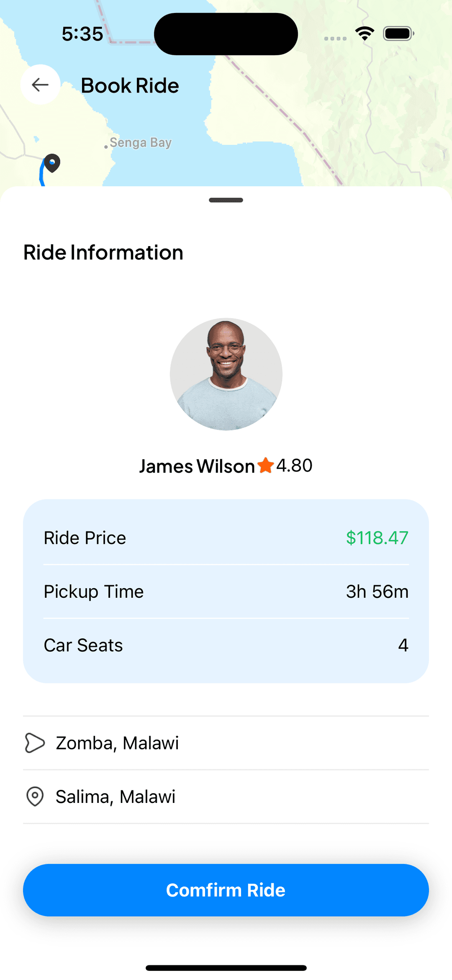Screen dimensions: 452x980
Task: Tap the 4.80 rating value
Action: (294, 466)
